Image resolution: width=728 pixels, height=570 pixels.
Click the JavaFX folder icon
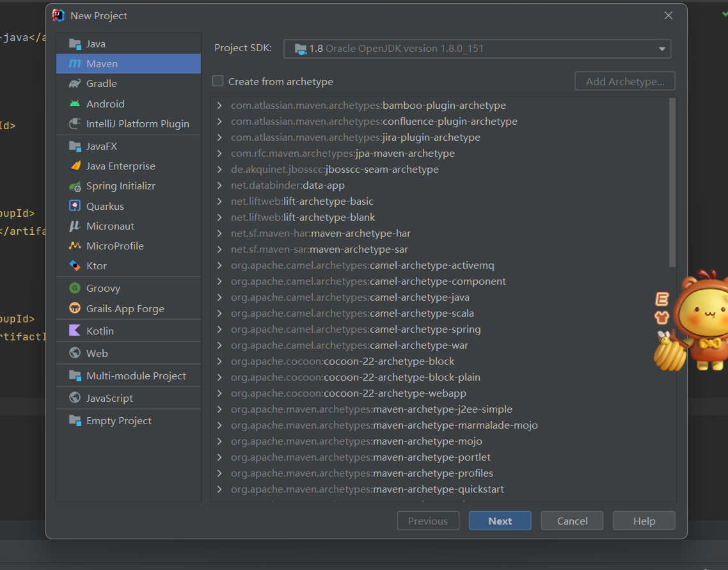75,146
